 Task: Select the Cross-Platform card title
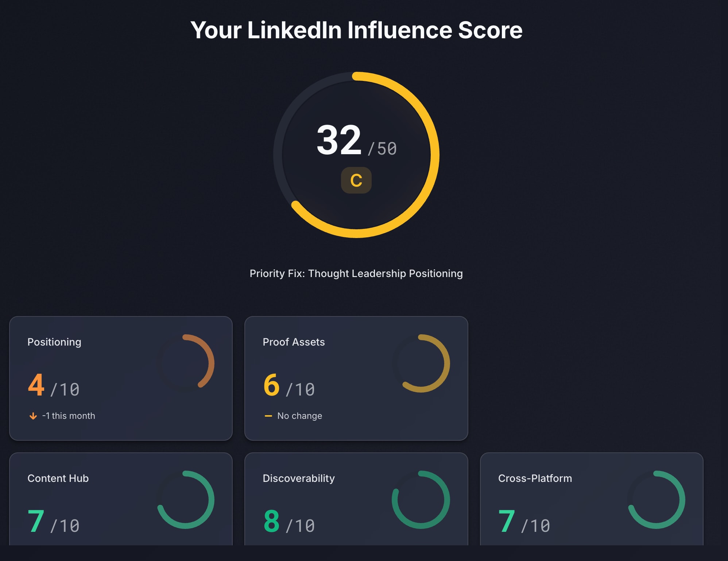tap(535, 478)
